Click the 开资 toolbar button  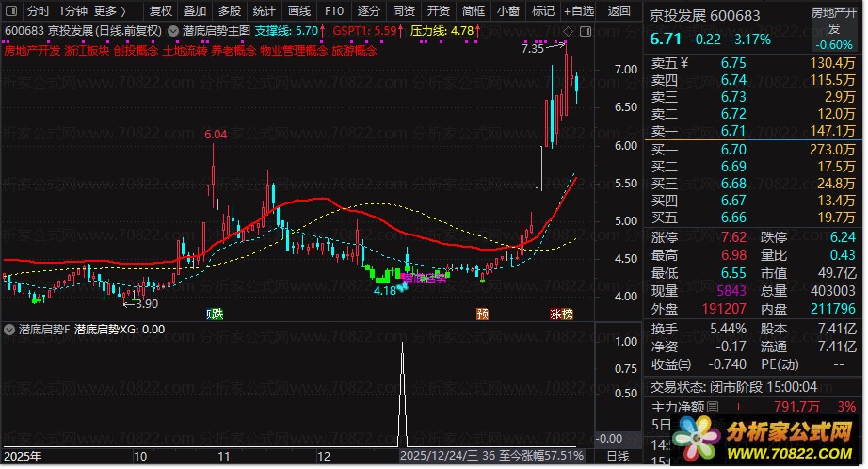438,10
